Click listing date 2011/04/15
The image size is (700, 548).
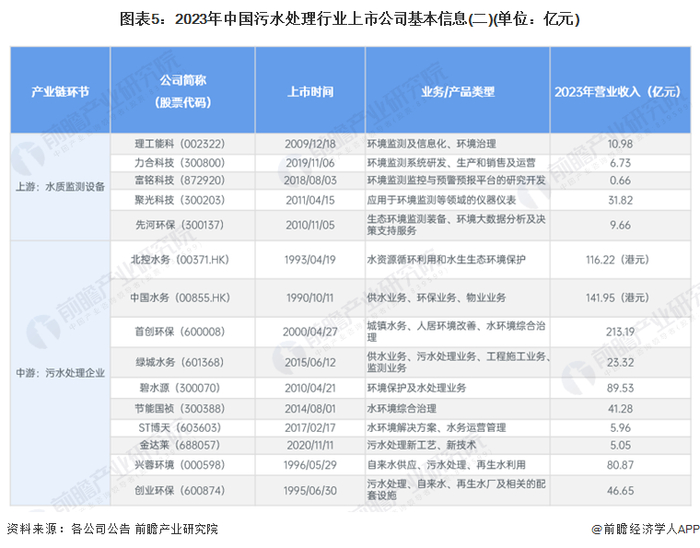(310, 200)
